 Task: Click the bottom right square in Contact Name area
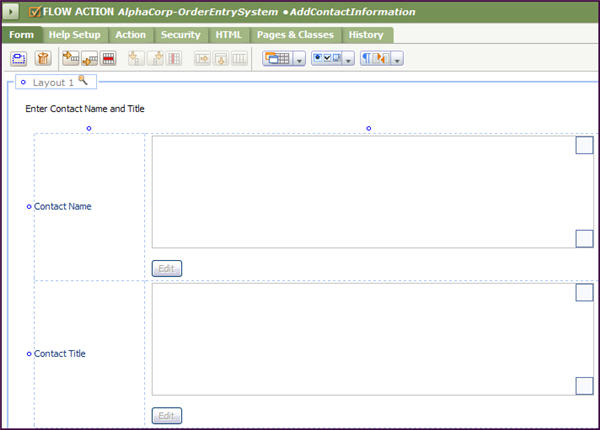tap(584, 239)
